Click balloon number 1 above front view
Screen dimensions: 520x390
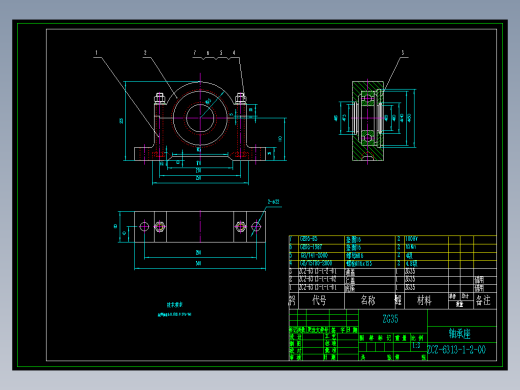pyautogui.click(x=97, y=53)
